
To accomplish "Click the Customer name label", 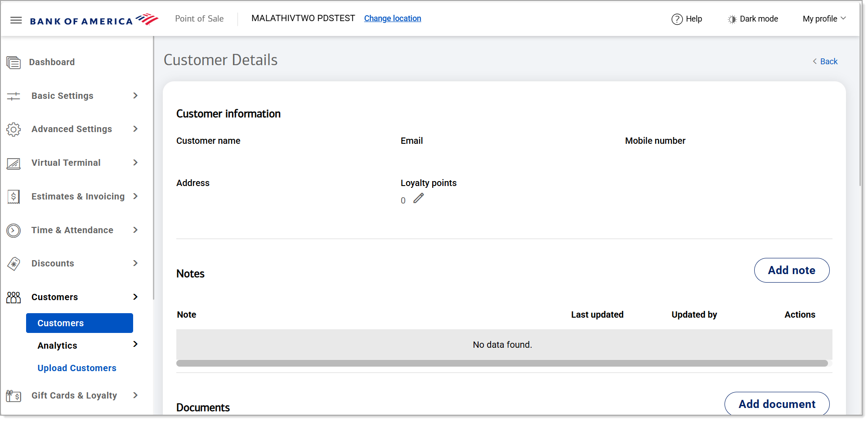I will [x=208, y=141].
